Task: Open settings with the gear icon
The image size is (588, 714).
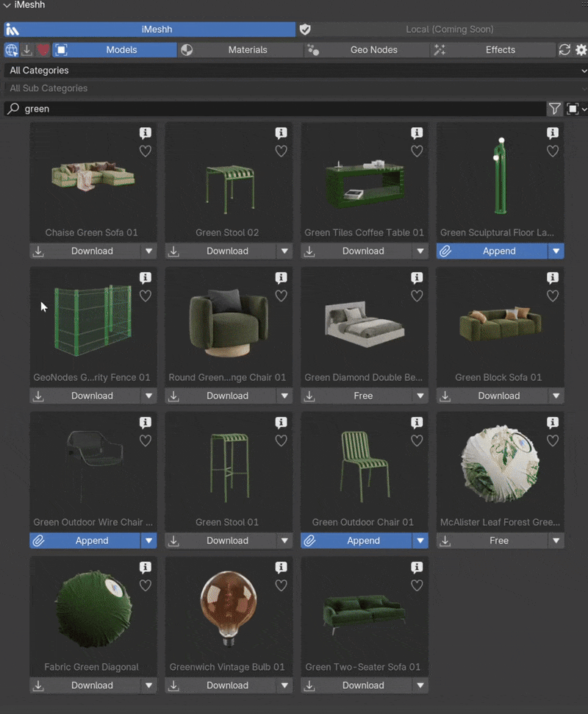Action: [581, 50]
